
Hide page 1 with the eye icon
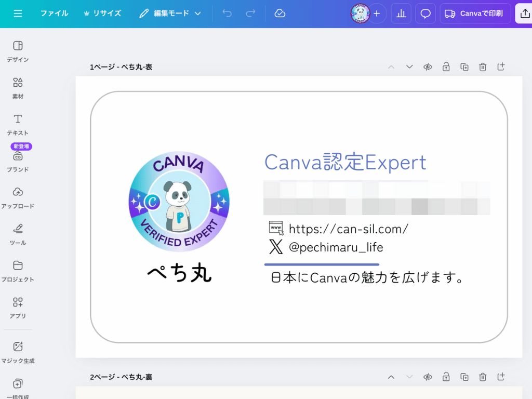(428, 66)
